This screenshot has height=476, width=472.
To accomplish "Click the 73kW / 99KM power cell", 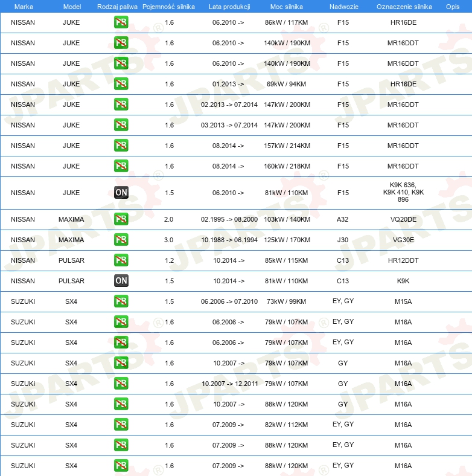I will pos(286,302).
